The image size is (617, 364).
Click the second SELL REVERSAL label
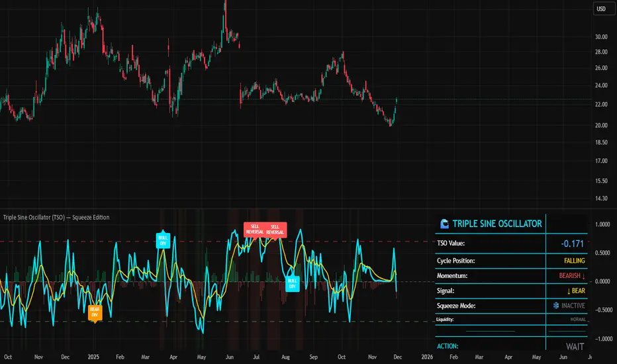click(275, 230)
